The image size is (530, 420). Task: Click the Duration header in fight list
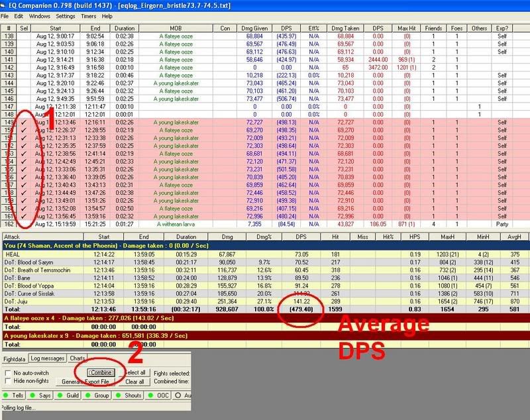point(125,28)
